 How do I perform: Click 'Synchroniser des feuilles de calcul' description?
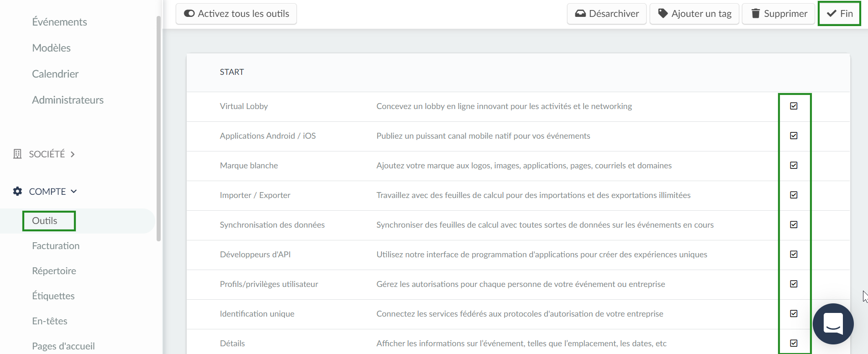(545, 225)
